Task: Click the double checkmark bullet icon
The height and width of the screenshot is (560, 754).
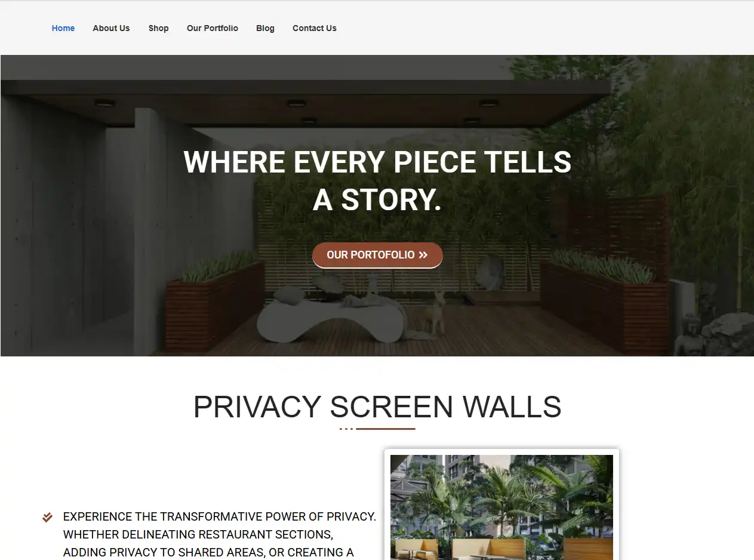Action: coord(48,517)
